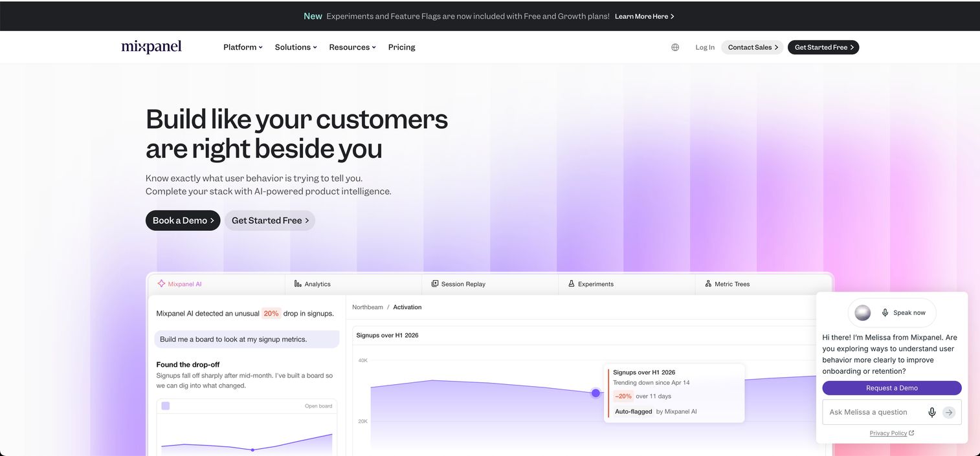Click the Analytics bar chart icon
This screenshot has height=456, width=980.
pyautogui.click(x=298, y=284)
